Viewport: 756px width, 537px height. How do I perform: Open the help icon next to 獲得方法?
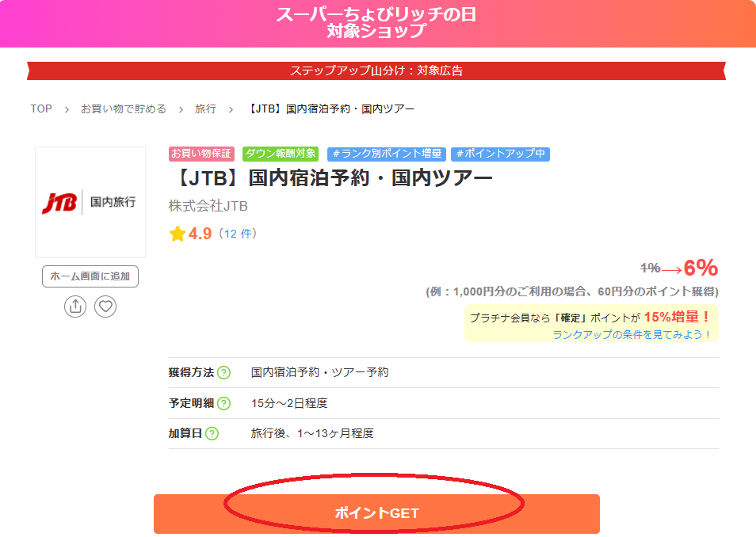(x=223, y=372)
